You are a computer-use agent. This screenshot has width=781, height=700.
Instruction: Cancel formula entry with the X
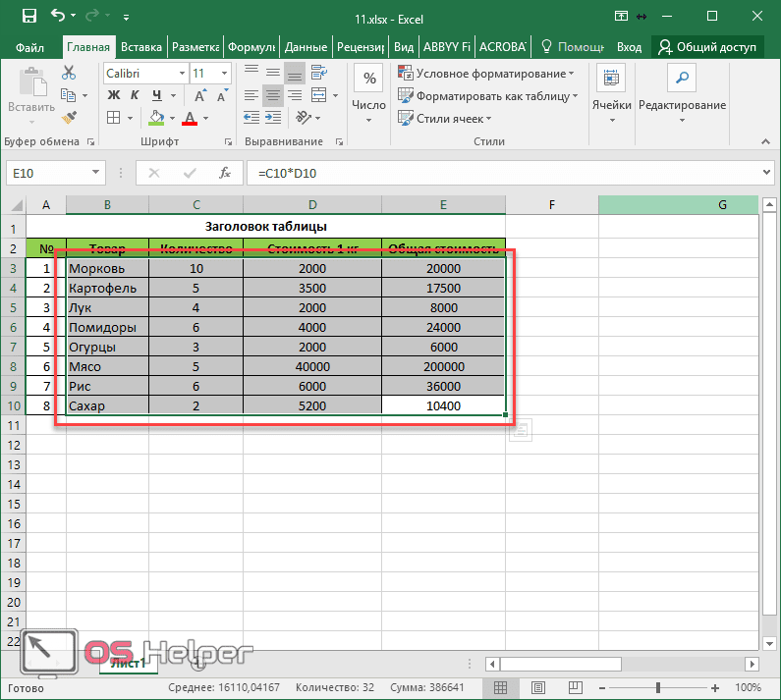tap(154, 173)
